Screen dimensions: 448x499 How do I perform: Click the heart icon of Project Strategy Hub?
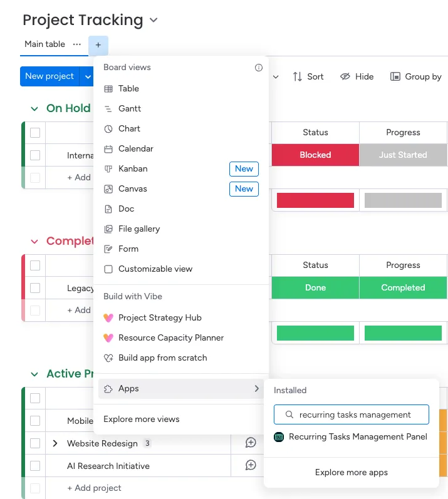click(108, 317)
